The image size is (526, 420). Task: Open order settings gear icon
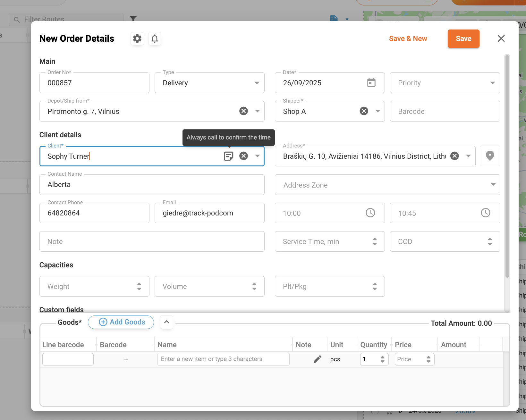[137, 39]
